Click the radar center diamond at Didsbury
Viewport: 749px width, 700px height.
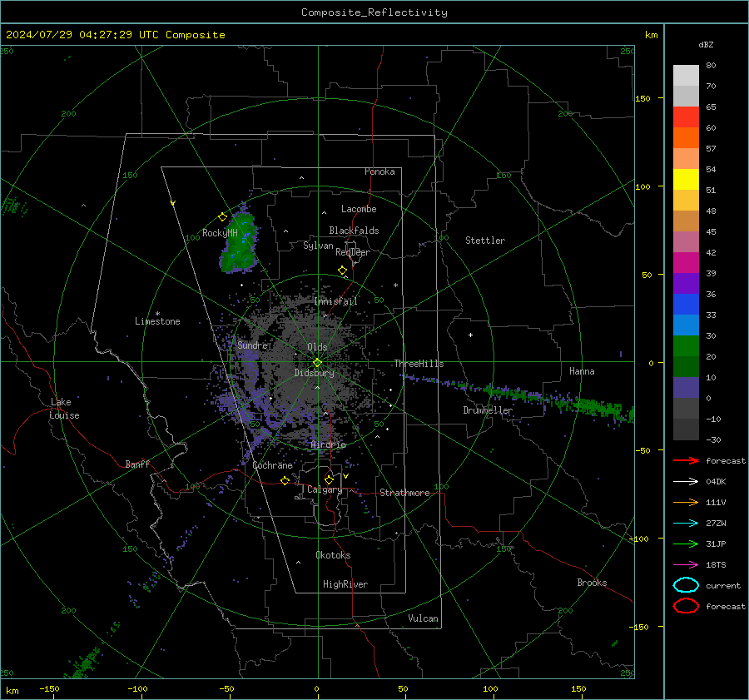(318, 363)
